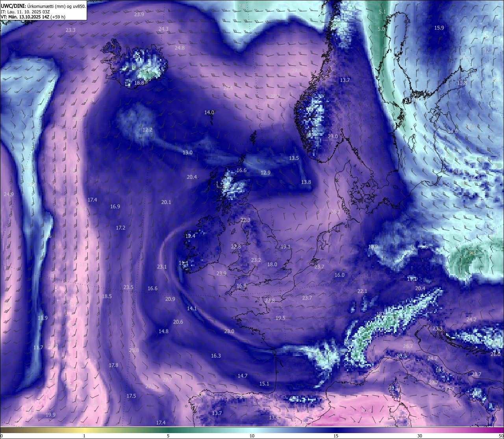
Task: Select the 16.0 map value
Action: pos(339,275)
